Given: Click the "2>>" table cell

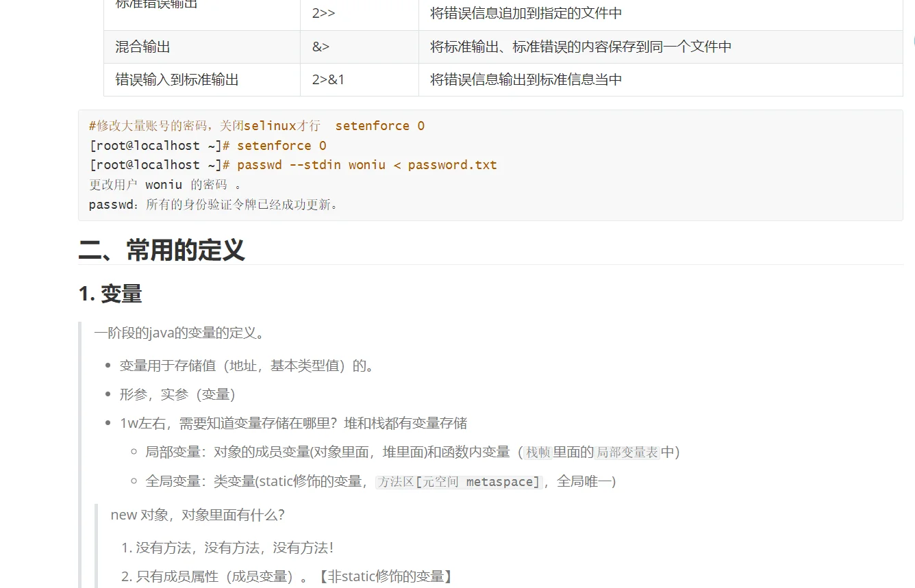Looking at the screenshot, I should tap(359, 14).
